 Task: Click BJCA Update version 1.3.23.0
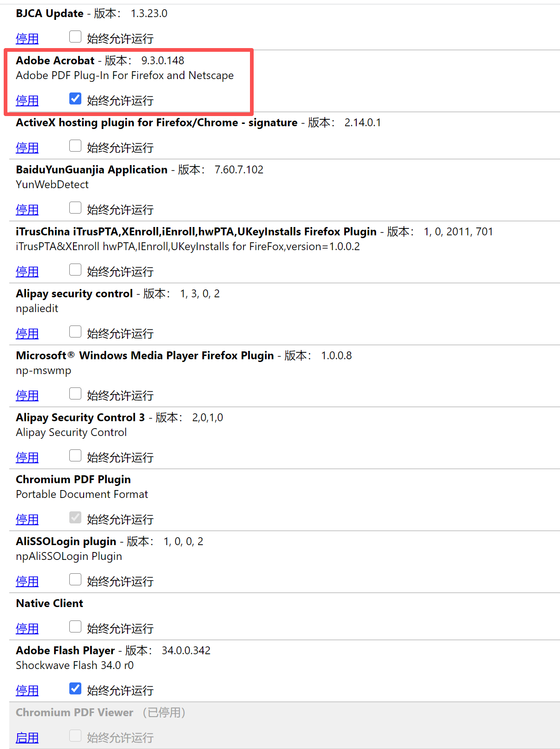(x=149, y=13)
